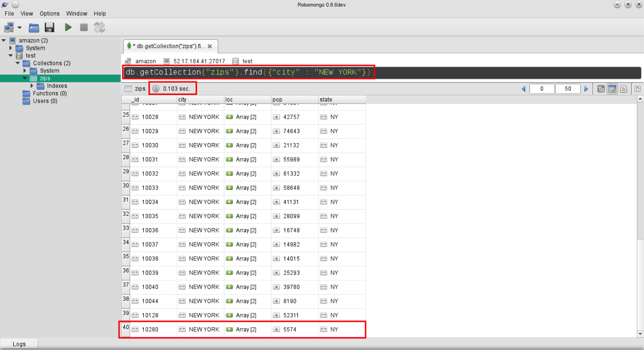Screen dimensions: 644x350
Task: Expand the System folder under Collections
Action: 24,71
